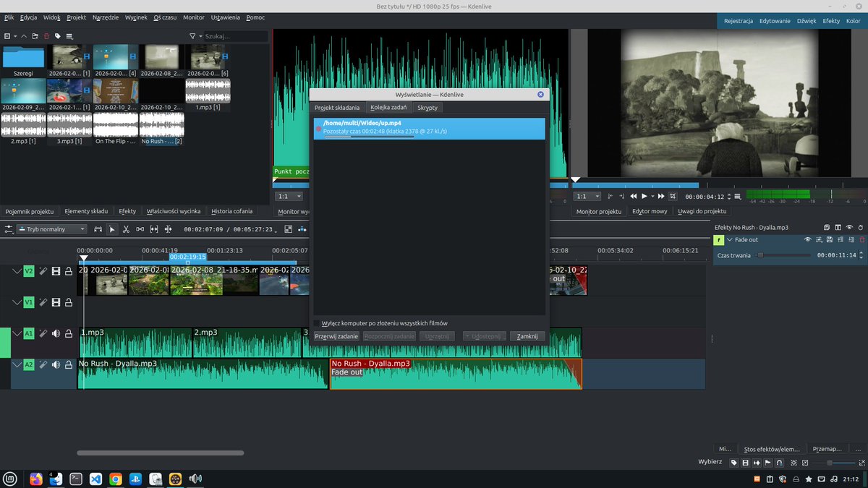Open A1 track effects wand icon
Viewport: 868px width, 488px height.
point(43,333)
